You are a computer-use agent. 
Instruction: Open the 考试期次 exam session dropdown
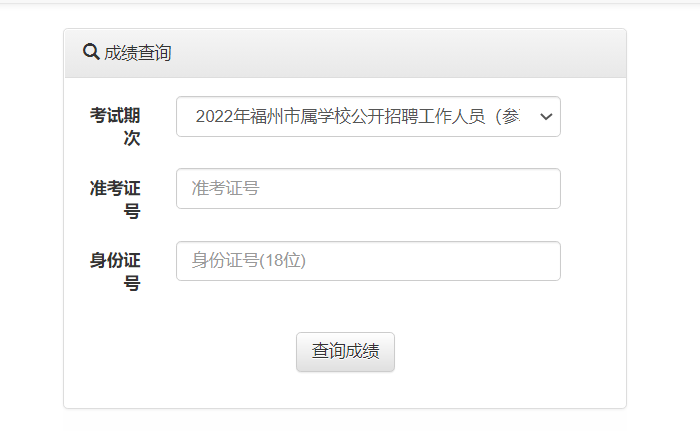pos(368,117)
